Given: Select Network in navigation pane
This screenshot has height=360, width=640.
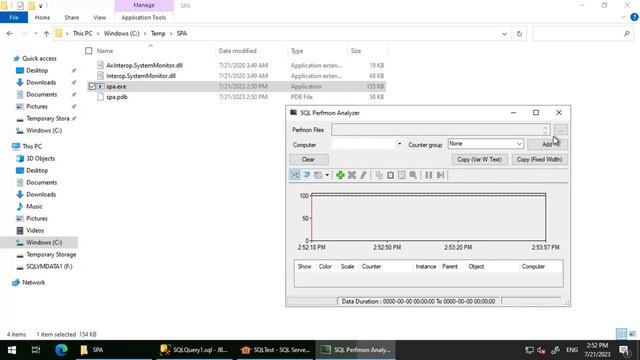Looking at the screenshot, I should point(33,282).
